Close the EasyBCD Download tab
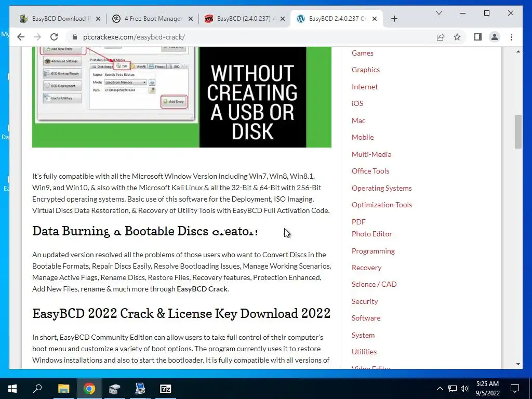Viewport: 532px width, 399px height. pyautogui.click(x=98, y=19)
